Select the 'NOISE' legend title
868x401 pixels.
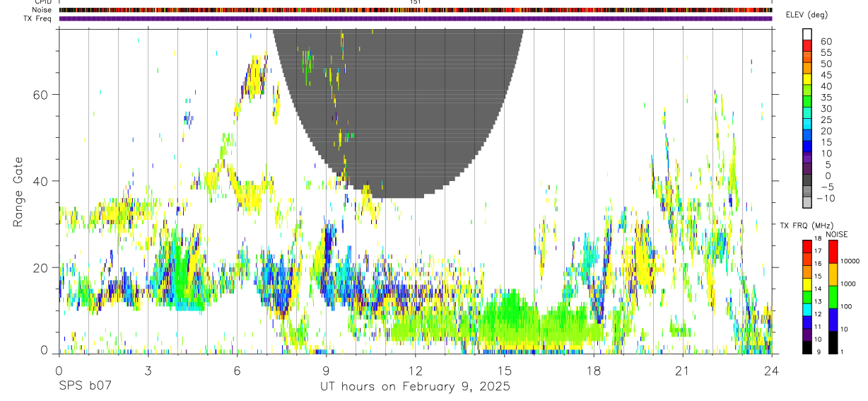[837, 234]
